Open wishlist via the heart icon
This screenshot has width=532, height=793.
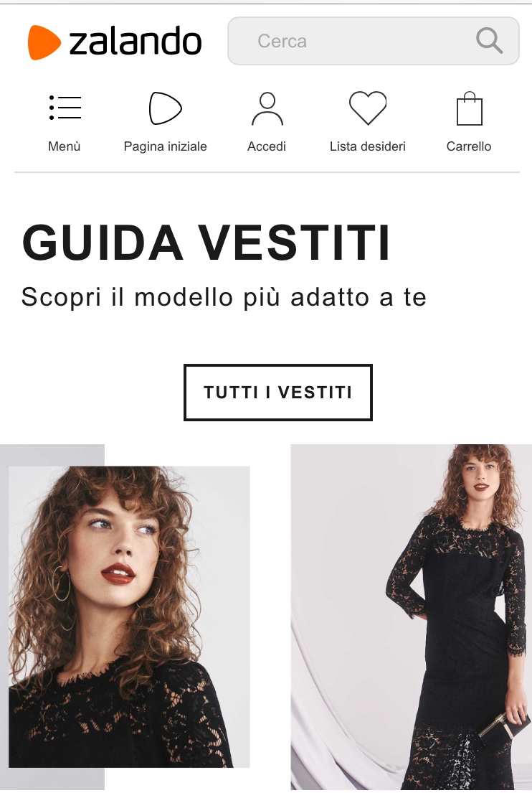tap(368, 108)
